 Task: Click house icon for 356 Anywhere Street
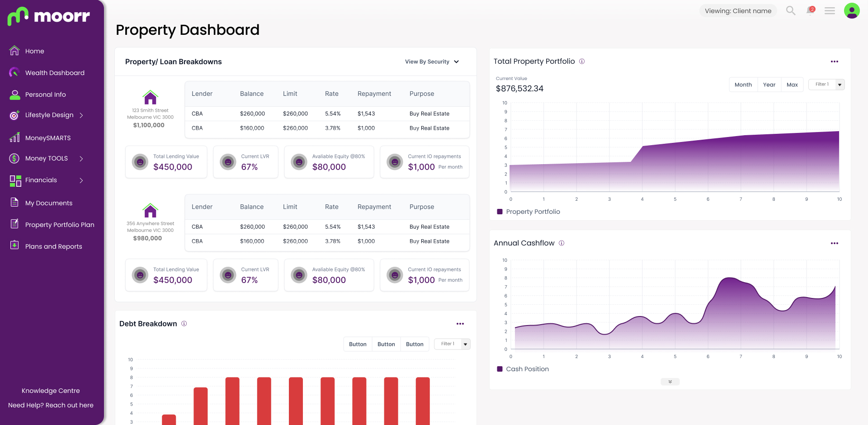click(150, 210)
